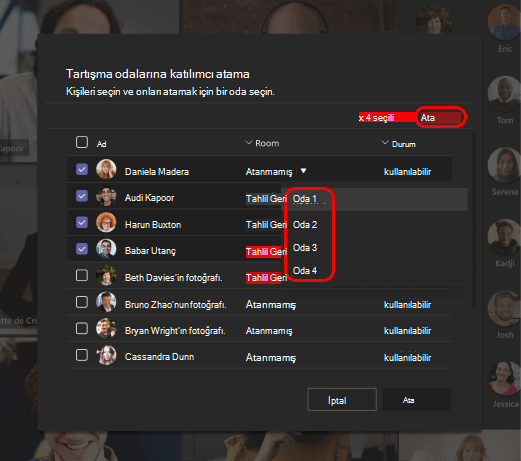Click Daniela Madera's Atanmamış room text

[269, 172]
